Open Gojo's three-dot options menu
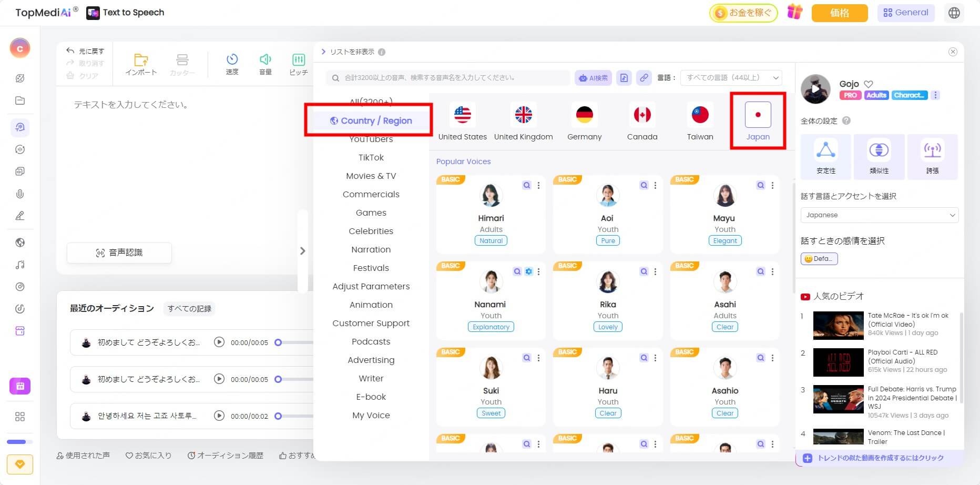Screen dimensions: 980x485 (x=935, y=95)
